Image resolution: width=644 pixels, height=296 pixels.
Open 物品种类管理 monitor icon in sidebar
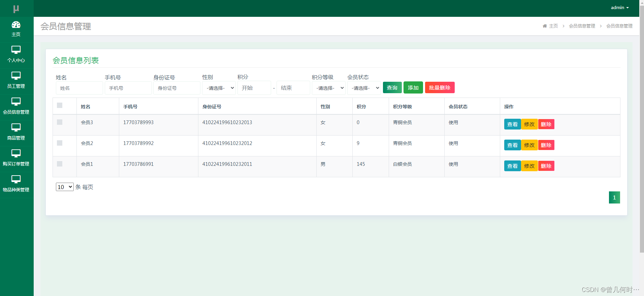point(16,179)
